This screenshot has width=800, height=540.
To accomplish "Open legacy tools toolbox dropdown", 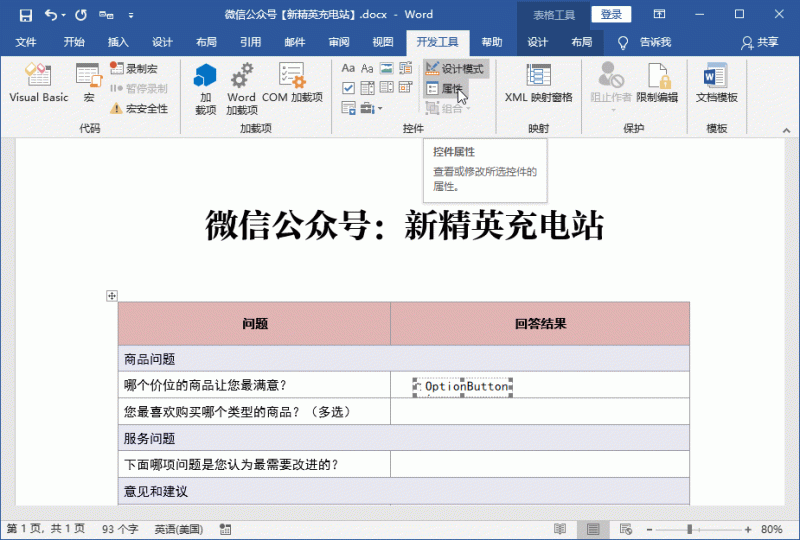I will click(371, 108).
